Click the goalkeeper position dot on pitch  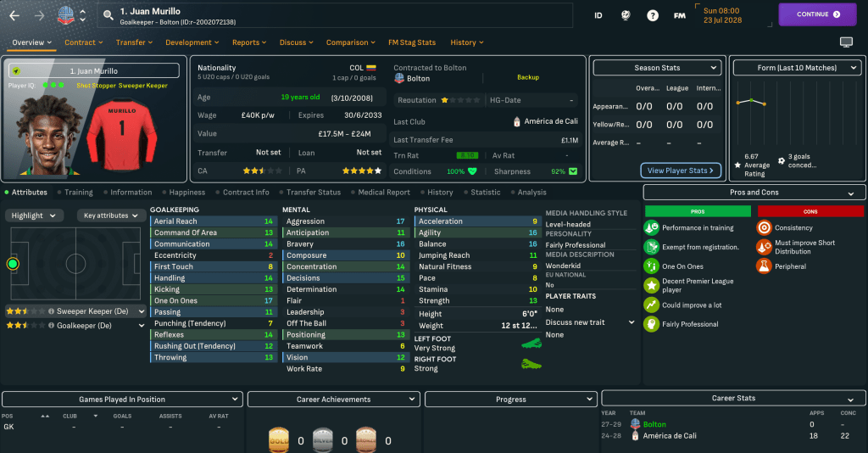click(13, 264)
